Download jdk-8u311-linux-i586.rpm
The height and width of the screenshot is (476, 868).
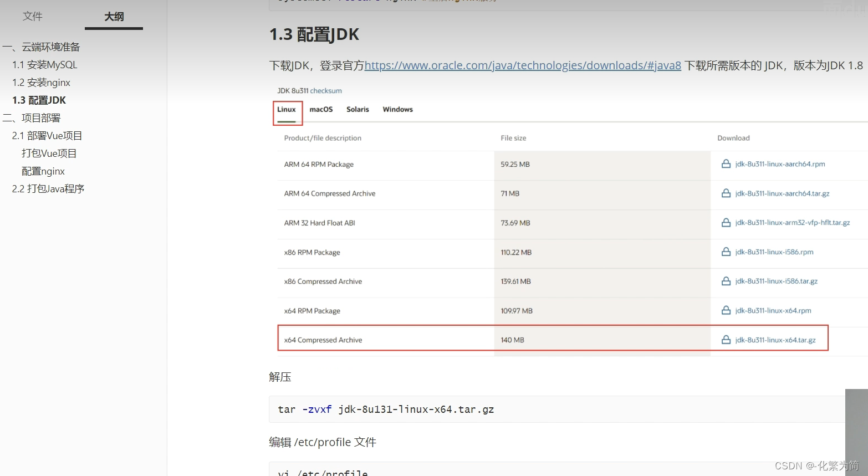774,252
